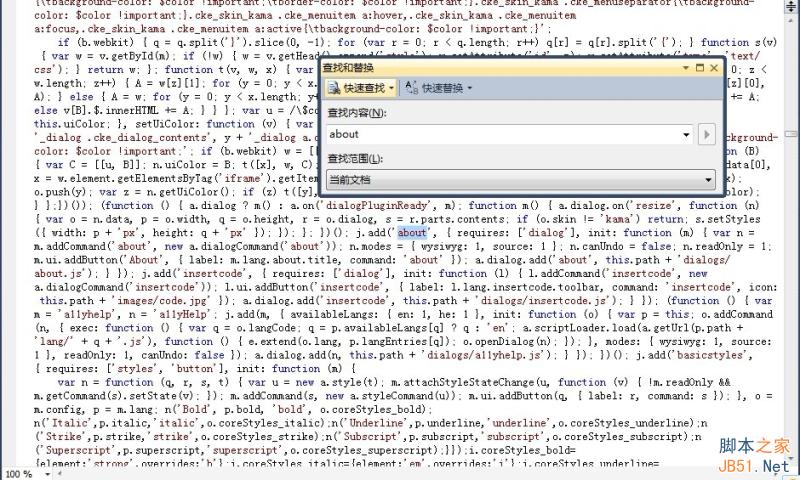Viewport: 800px width, 480px height.
Task: Expand the 快速替换 dropdown arrow
Action: coord(469,88)
